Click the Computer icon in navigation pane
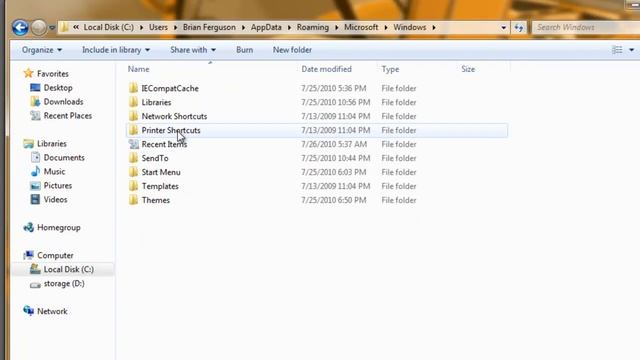 point(29,255)
